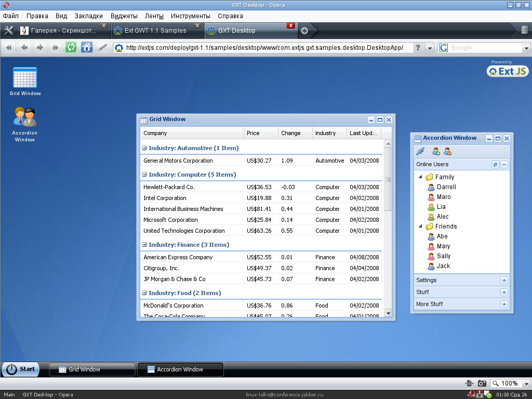Sort grid by Industry column header

[329, 133]
